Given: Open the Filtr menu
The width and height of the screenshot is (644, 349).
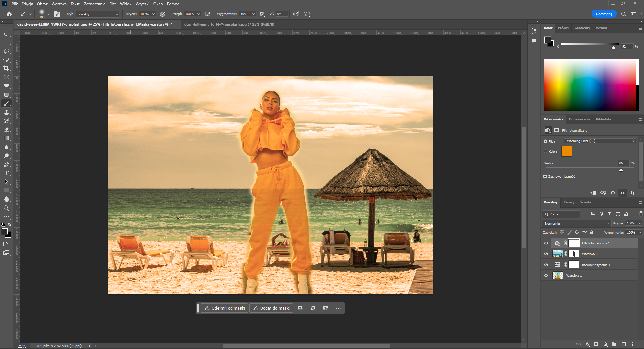Looking at the screenshot, I should click(112, 4).
